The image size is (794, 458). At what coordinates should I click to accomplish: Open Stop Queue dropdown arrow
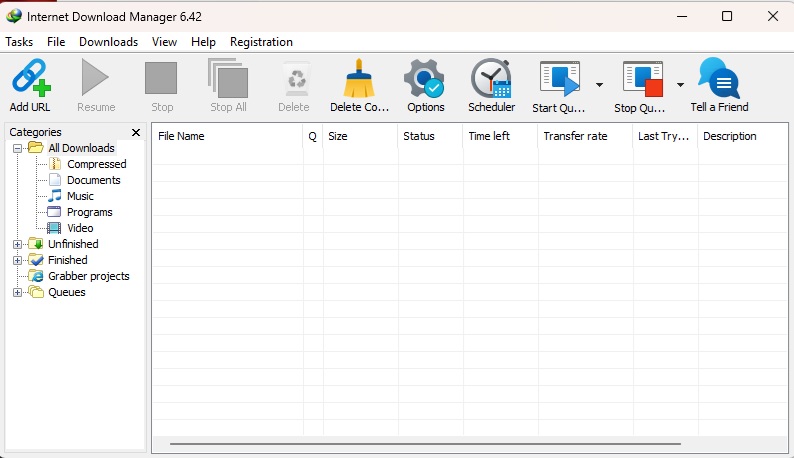[681, 85]
